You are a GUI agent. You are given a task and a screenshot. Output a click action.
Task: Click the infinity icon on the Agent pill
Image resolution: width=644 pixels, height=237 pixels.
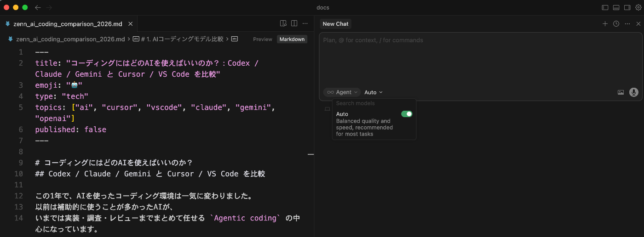click(330, 92)
